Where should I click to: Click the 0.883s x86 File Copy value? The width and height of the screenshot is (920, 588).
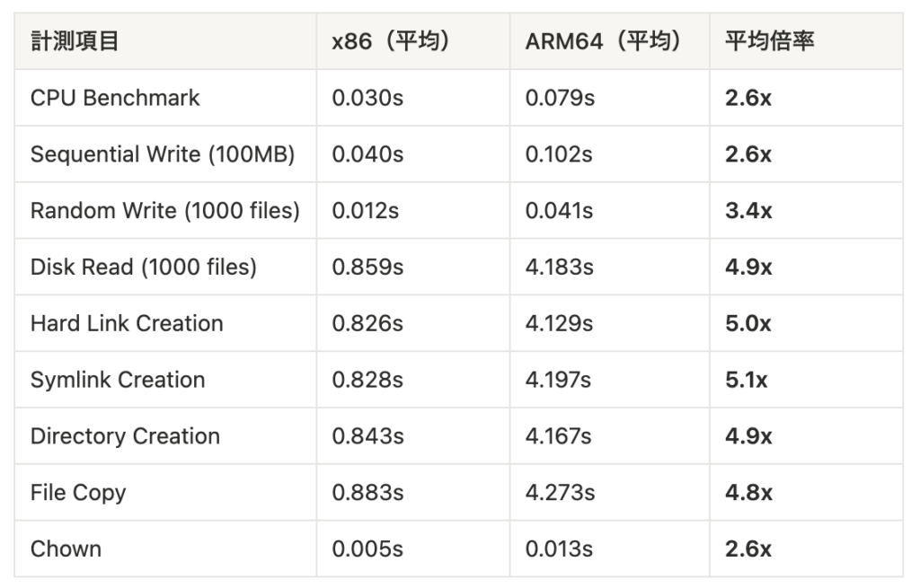point(367,493)
